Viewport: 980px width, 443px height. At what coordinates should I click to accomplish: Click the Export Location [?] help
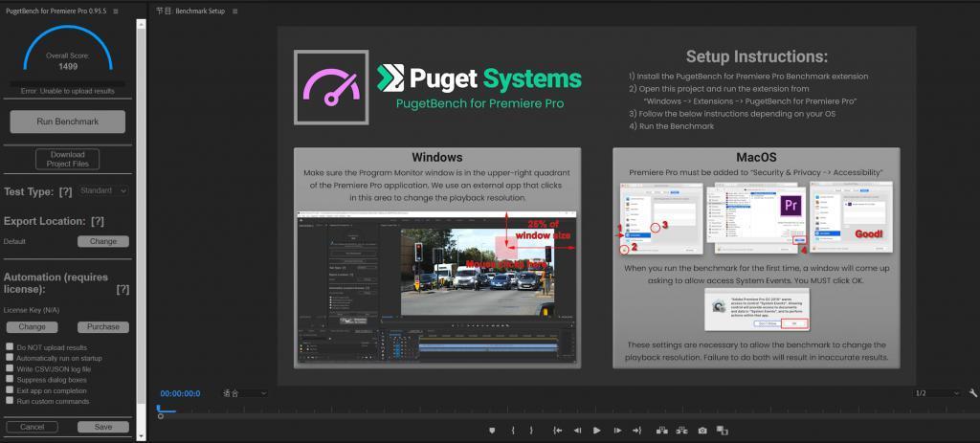[98, 221]
